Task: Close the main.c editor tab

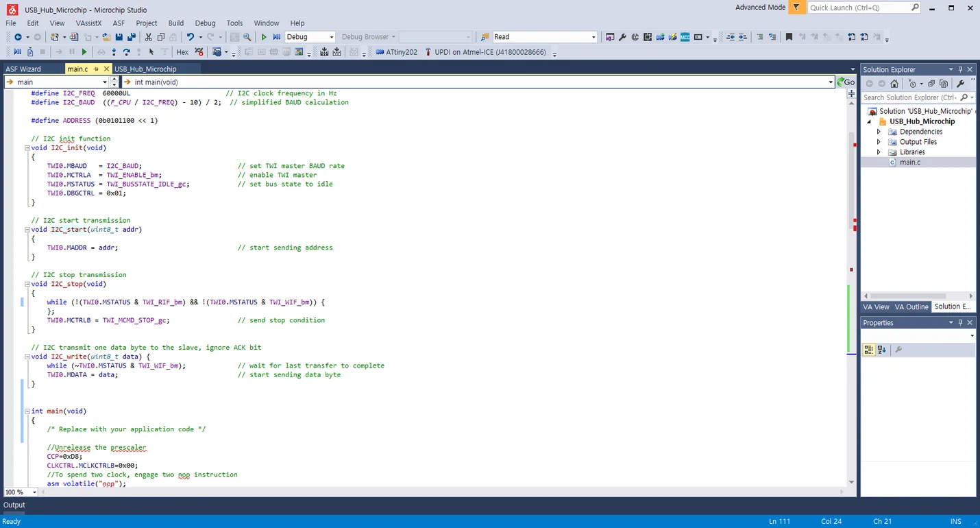Action: pos(106,69)
